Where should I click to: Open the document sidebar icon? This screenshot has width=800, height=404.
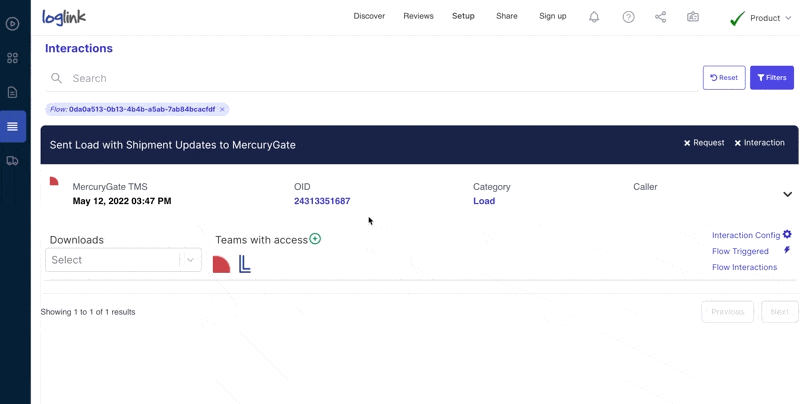click(13, 92)
